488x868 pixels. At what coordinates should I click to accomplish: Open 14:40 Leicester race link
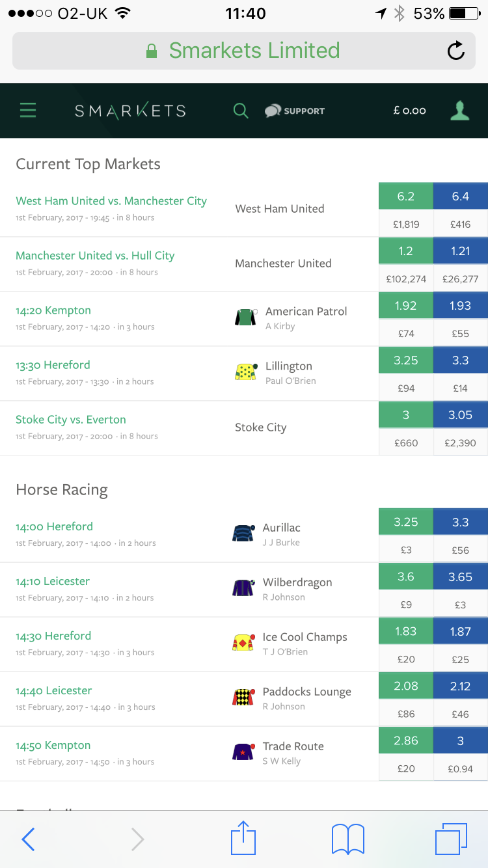click(54, 690)
